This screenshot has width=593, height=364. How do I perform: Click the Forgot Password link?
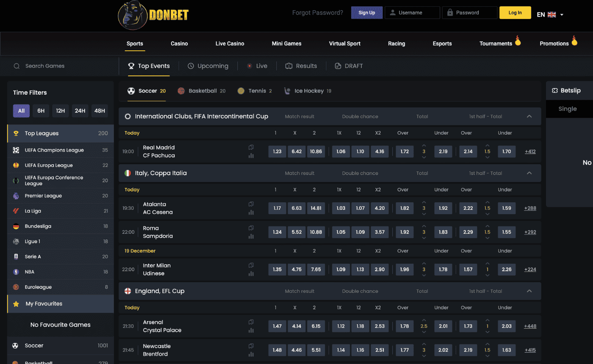(318, 13)
